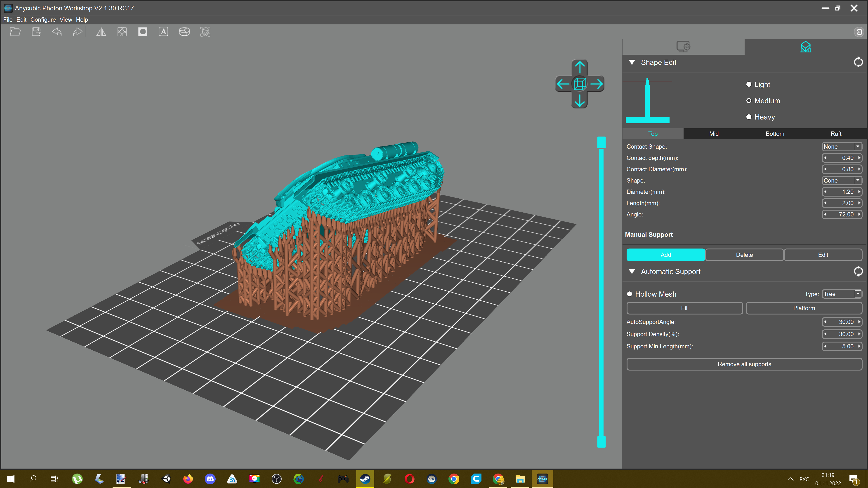This screenshot has width=868, height=488.
Task: Click the Undo arrow icon
Action: coord(57,32)
